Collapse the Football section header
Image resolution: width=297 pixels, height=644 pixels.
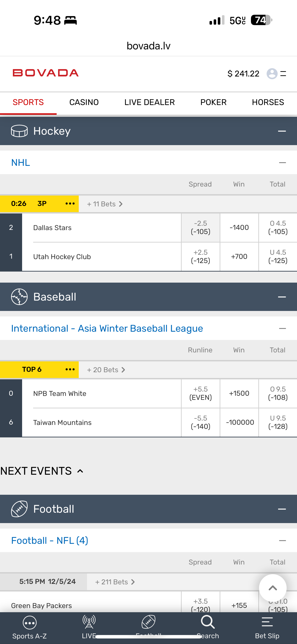click(x=282, y=509)
